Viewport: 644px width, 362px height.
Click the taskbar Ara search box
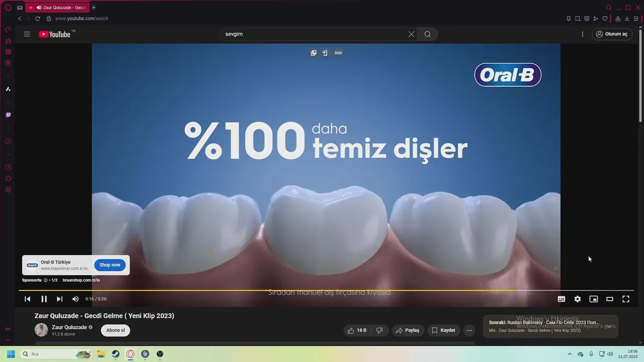pyautogui.click(x=56, y=354)
